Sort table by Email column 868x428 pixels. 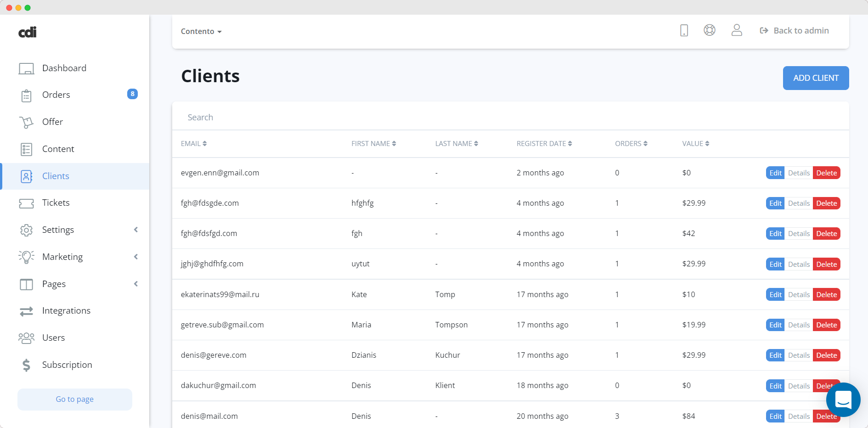pos(194,144)
